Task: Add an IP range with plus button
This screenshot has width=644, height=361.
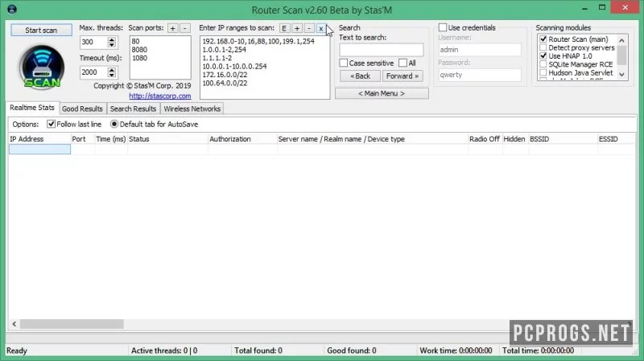Action: (296, 28)
